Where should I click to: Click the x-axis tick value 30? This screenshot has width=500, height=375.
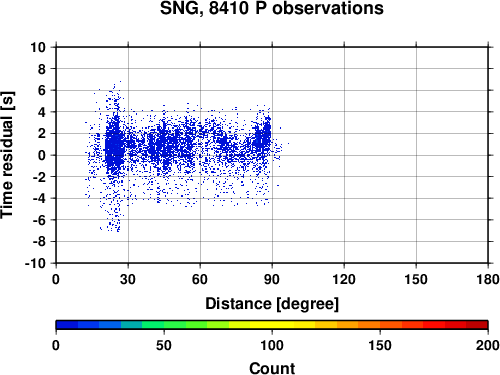coord(128,279)
